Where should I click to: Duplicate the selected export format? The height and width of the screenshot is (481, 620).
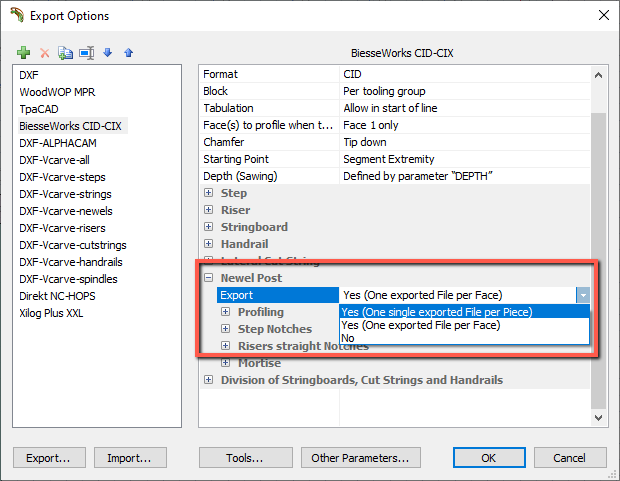coord(65,53)
